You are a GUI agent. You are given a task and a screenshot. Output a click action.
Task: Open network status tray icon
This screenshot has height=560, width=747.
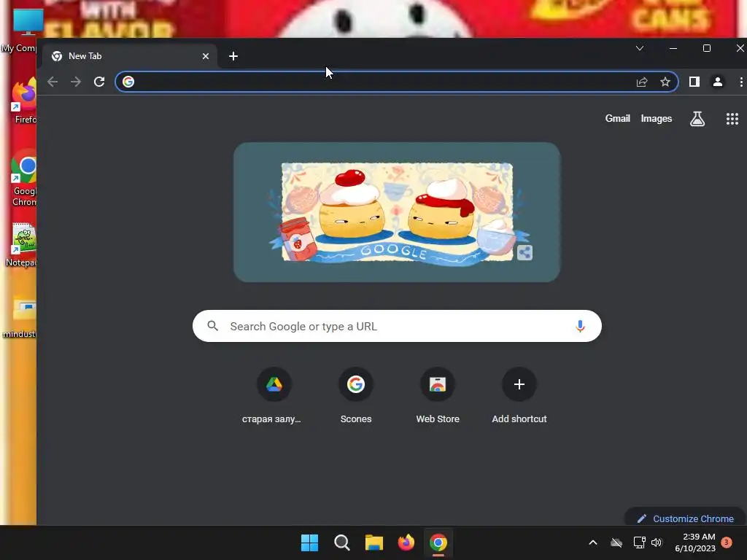pyautogui.click(x=639, y=542)
